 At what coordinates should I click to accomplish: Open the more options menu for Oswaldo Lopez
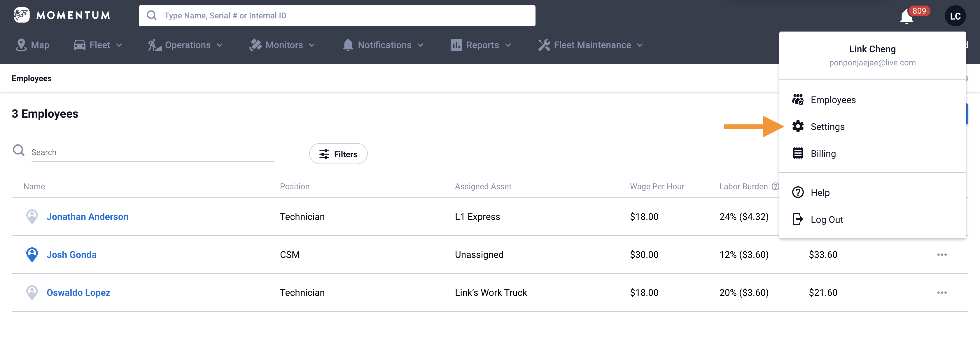(942, 293)
